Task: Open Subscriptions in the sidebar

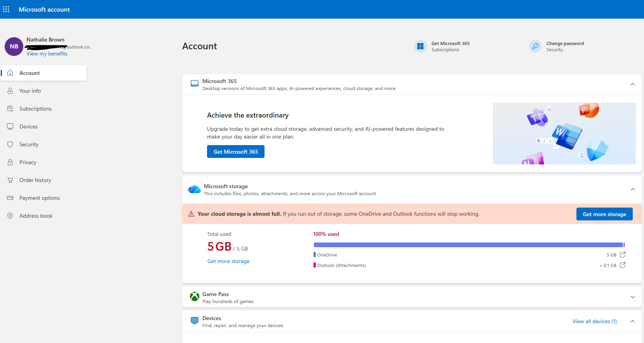Action: (x=44, y=109)
